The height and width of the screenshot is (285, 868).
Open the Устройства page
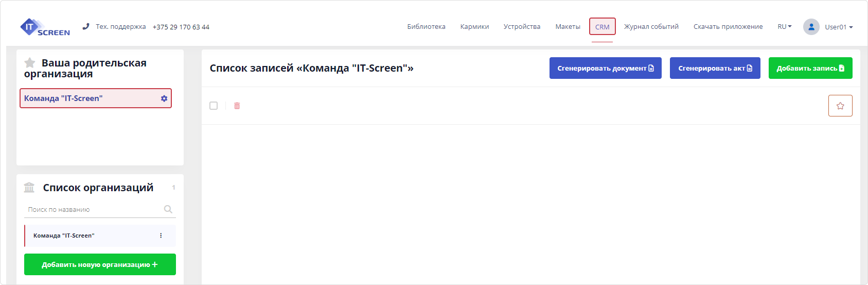[x=522, y=27]
